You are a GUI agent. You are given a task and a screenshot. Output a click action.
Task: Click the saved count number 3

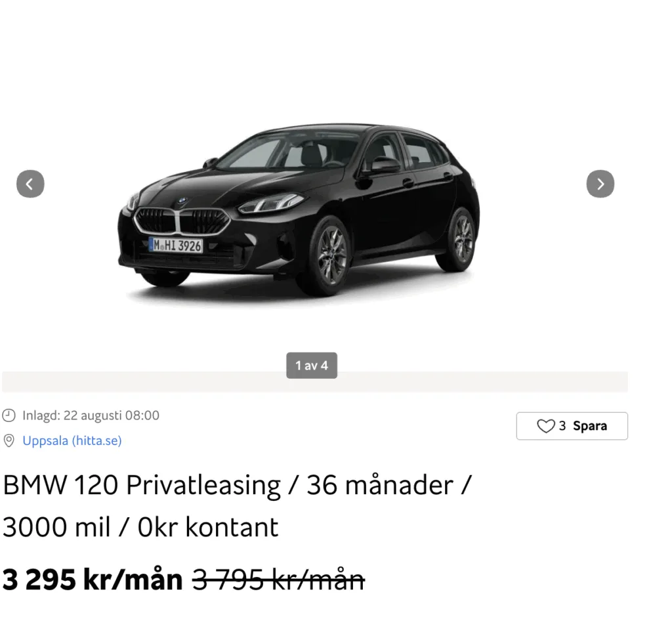pos(562,426)
